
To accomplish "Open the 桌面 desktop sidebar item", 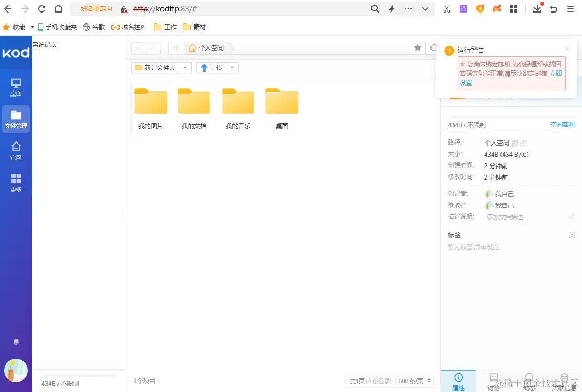I will [x=16, y=88].
